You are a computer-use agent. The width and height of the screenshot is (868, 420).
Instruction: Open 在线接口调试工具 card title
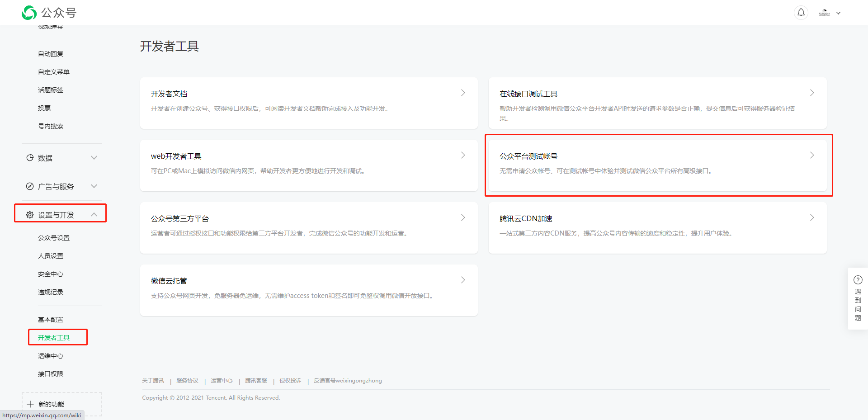pyautogui.click(x=528, y=94)
